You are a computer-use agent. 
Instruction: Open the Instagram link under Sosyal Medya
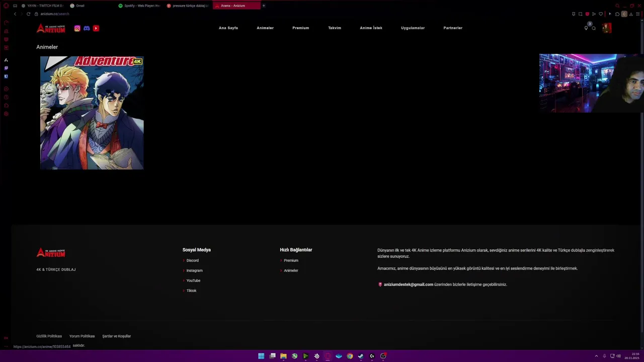pos(195,270)
